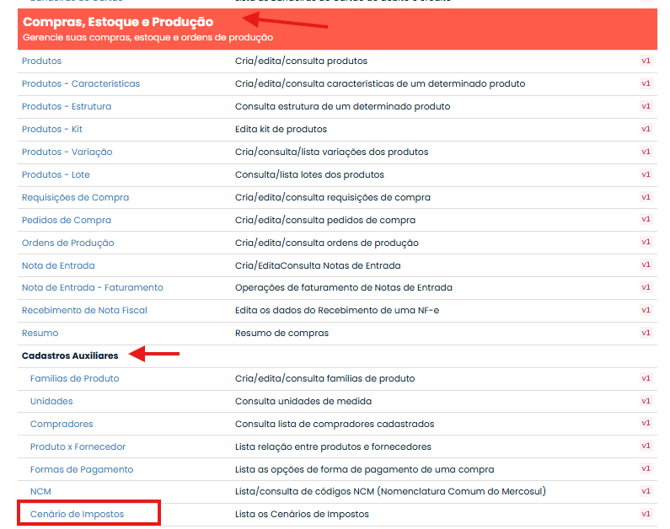Click the Resumo link
Viewport: 670px width, 529px height.
pyautogui.click(x=40, y=333)
